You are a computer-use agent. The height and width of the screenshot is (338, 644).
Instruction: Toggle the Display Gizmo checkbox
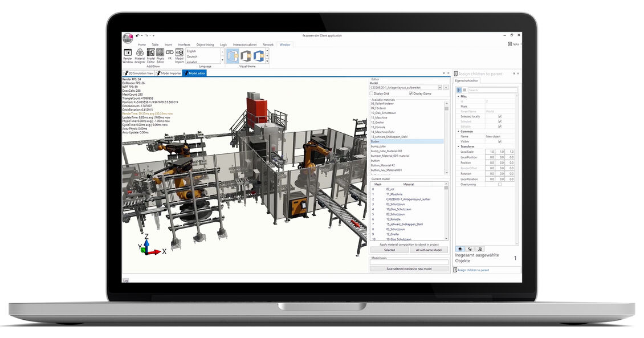coord(411,93)
